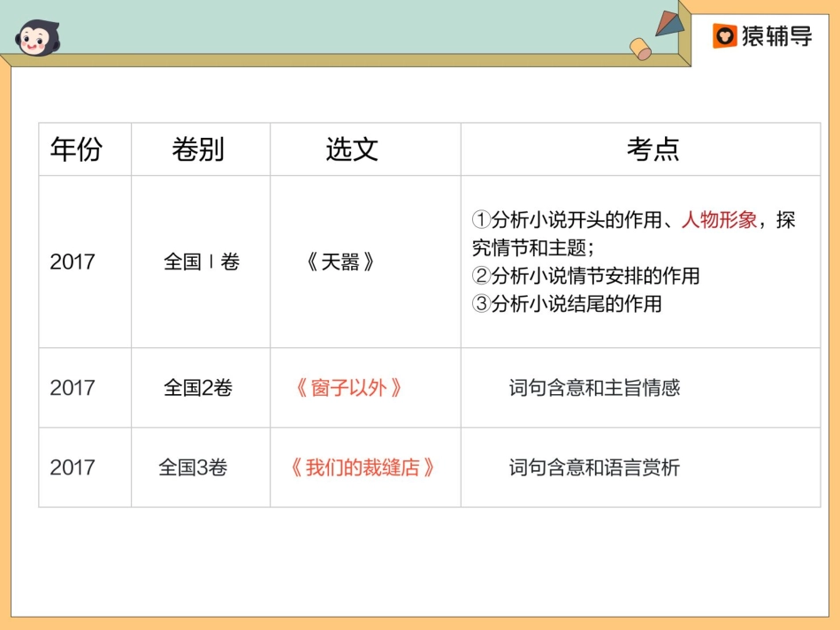Click the 卷别 header cell
Screen dimensions: 840x630
201,149
